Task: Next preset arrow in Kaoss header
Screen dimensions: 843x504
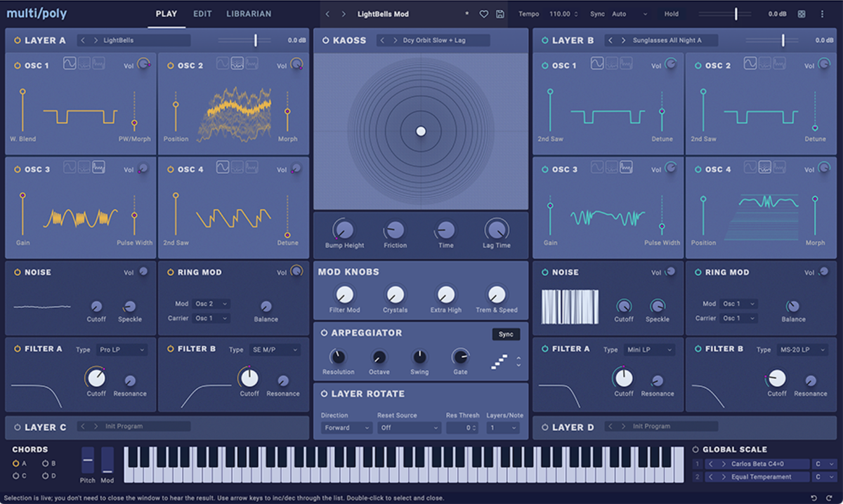Action: pos(395,41)
